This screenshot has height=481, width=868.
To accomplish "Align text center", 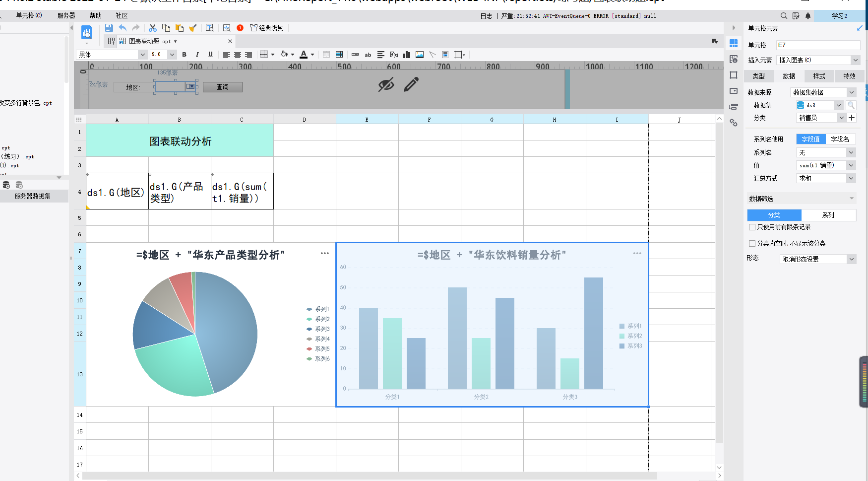I will tap(238, 55).
